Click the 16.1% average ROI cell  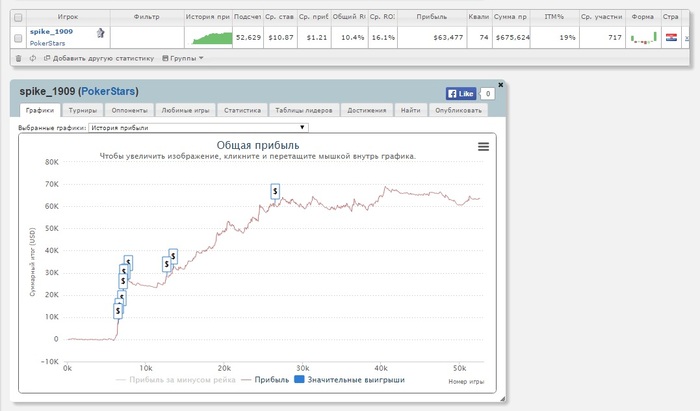coord(383,37)
